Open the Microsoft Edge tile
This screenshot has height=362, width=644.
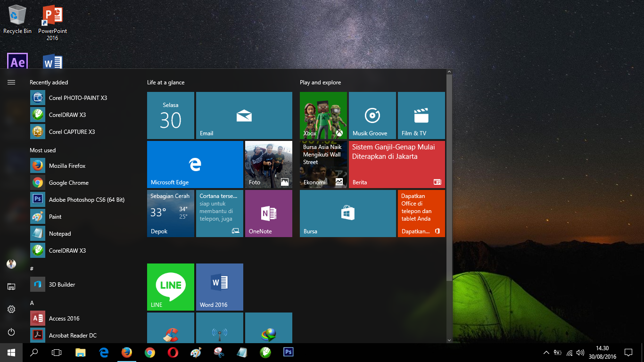(x=195, y=165)
